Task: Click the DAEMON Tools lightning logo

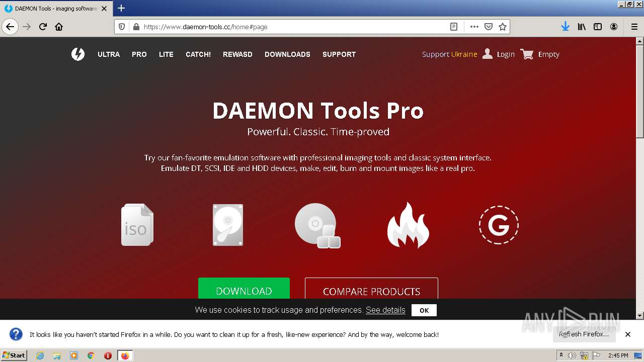Action: pos(78,54)
